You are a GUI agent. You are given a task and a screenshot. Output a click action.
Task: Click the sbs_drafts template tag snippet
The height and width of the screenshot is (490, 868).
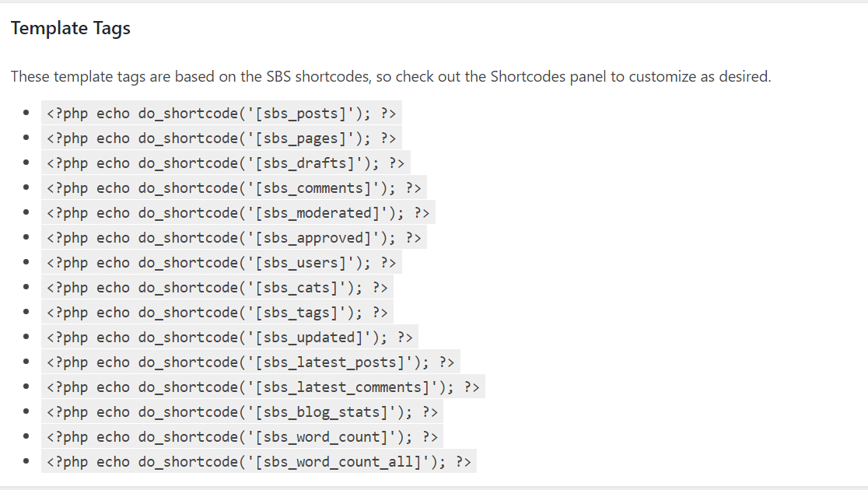pyautogui.click(x=226, y=163)
